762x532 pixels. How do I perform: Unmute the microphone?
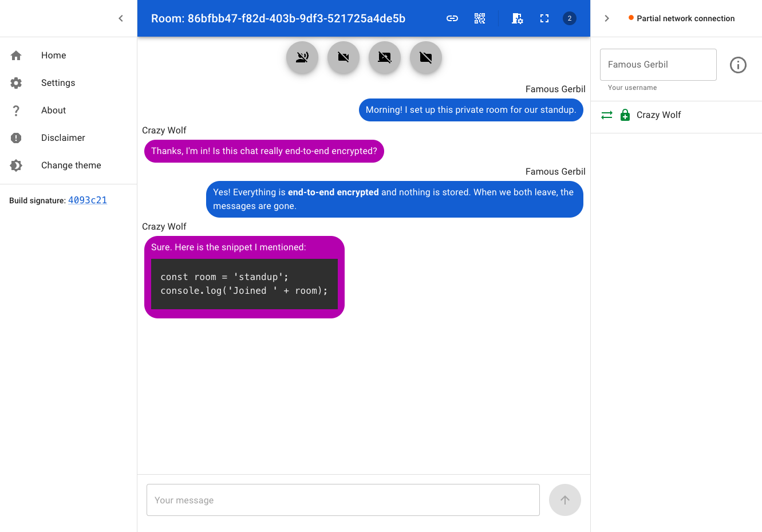click(x=302, y=57)
